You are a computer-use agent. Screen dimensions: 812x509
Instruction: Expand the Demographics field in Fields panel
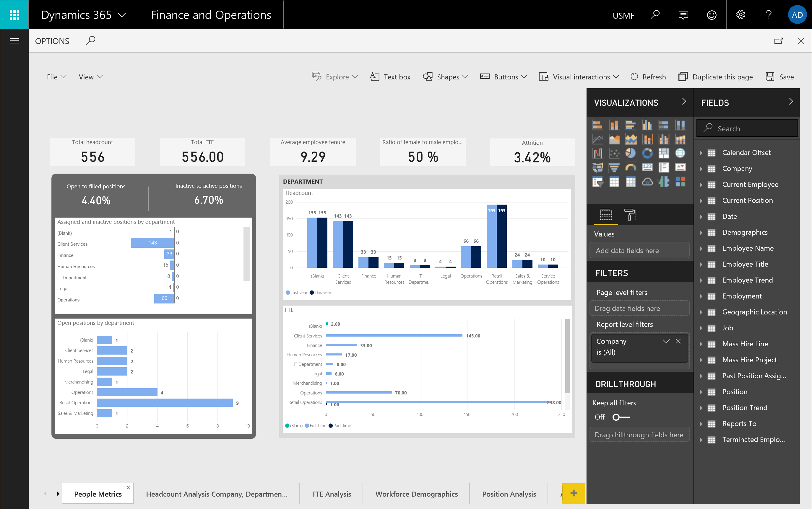coord(702,232)
